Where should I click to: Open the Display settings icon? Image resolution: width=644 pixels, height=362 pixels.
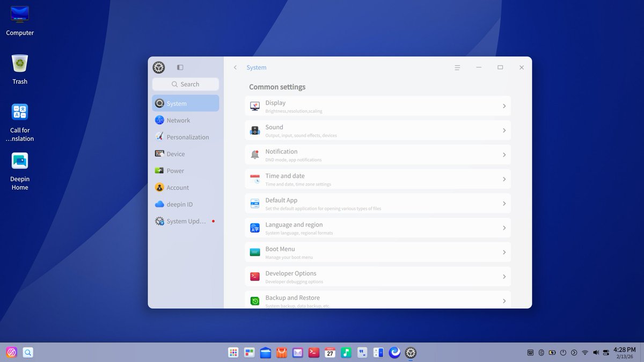click(254, 106)
